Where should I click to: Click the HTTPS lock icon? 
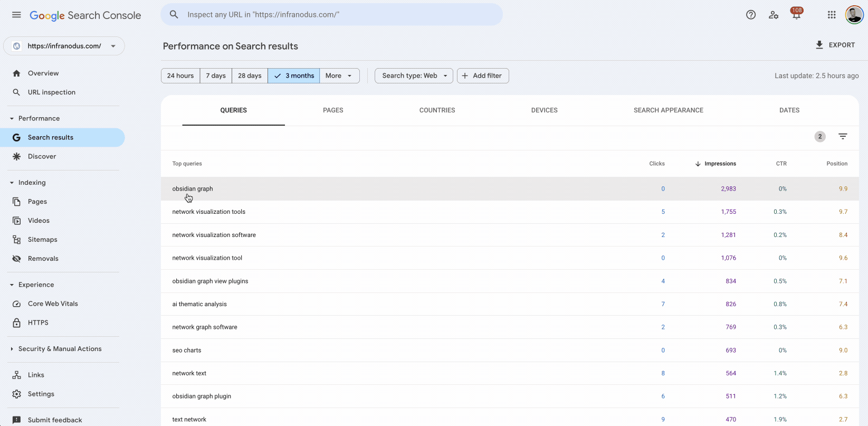tap(16, 323)
